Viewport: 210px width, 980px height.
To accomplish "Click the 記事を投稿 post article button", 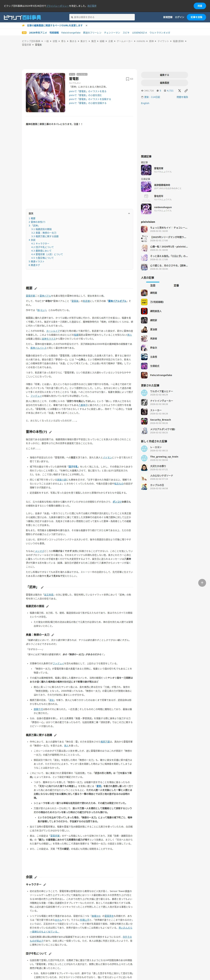I will (x=197, y=17).
